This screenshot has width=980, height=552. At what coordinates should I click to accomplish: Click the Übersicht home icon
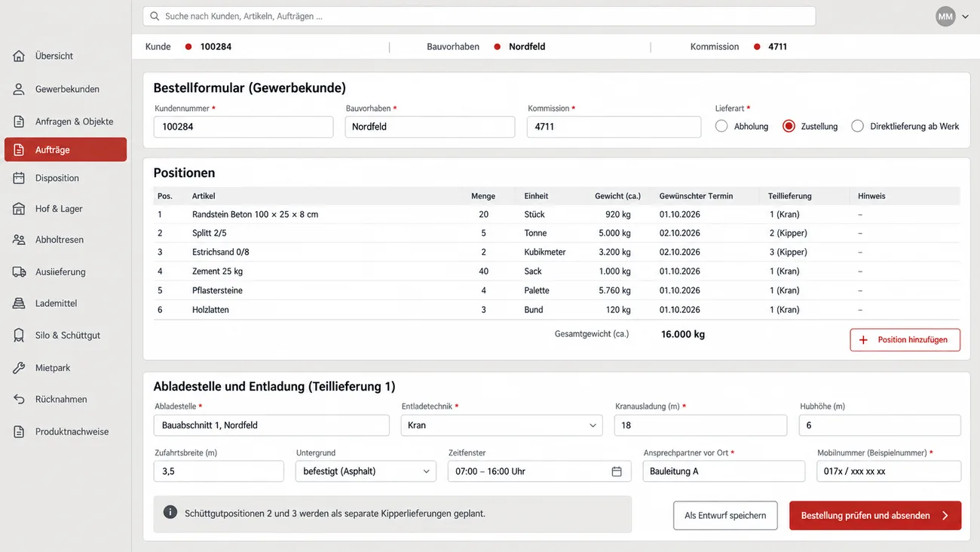coord(19,56)
